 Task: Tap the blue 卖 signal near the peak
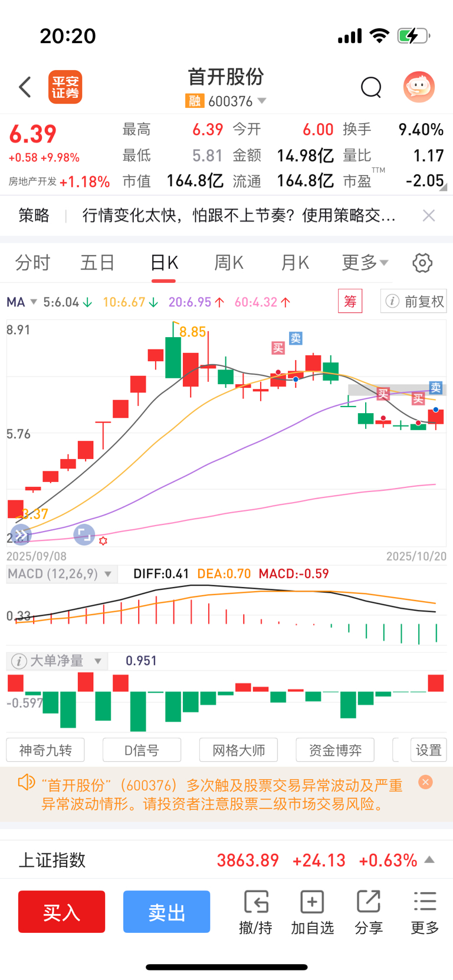tap(296, 338)
